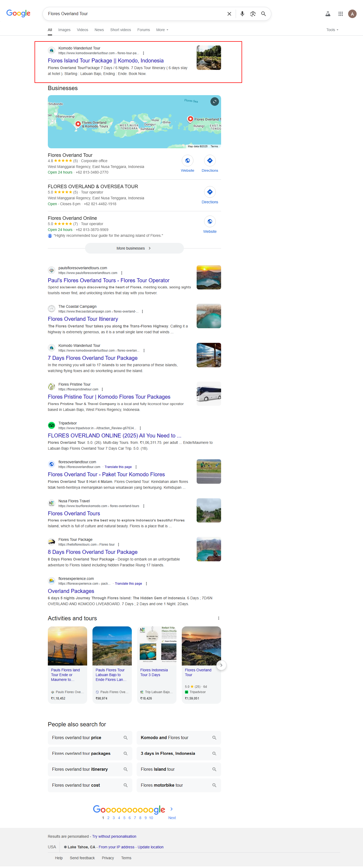Viewport: 363px width, 868px height.
Task: Go to results page 5
Action: point(124,818)
